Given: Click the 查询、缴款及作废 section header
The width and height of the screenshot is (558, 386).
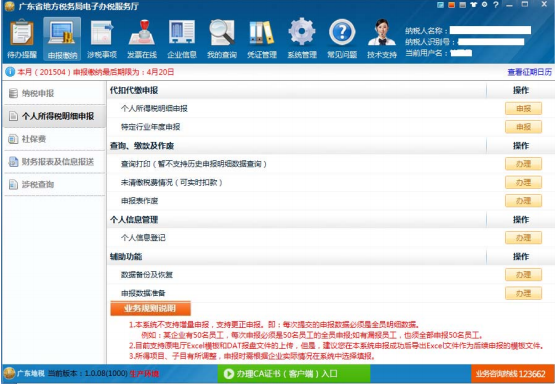Looking at the screenshot, I should click(x=142, y=146).
